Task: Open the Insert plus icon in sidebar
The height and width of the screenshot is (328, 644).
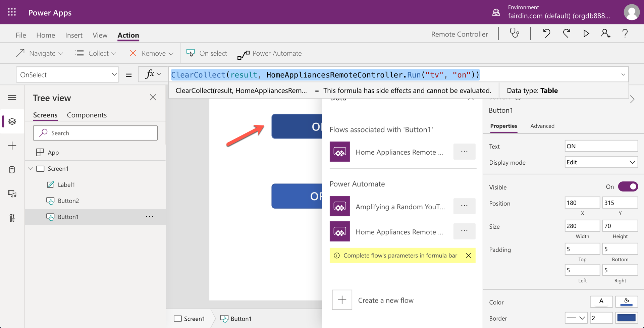Action: [12, 146]
